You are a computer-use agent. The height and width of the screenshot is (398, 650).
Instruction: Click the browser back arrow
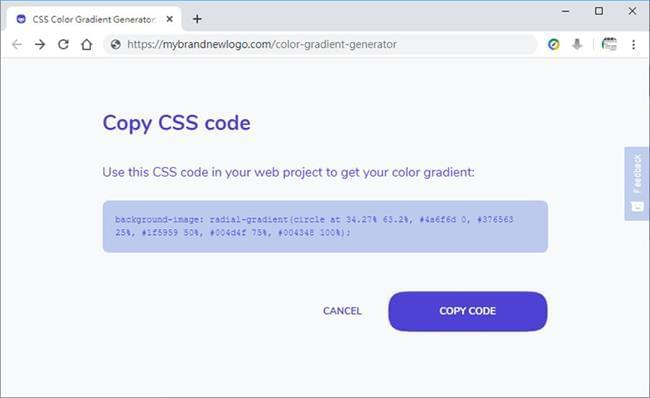(17, 44)
